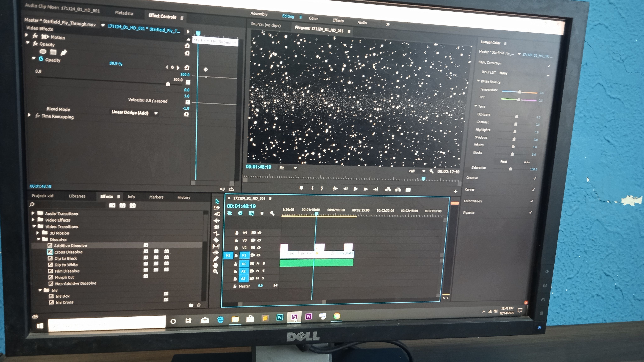This screenshot has width=644, height=362.
Task: Select the Zoom tool magnifier
Action: click(215, 271)
